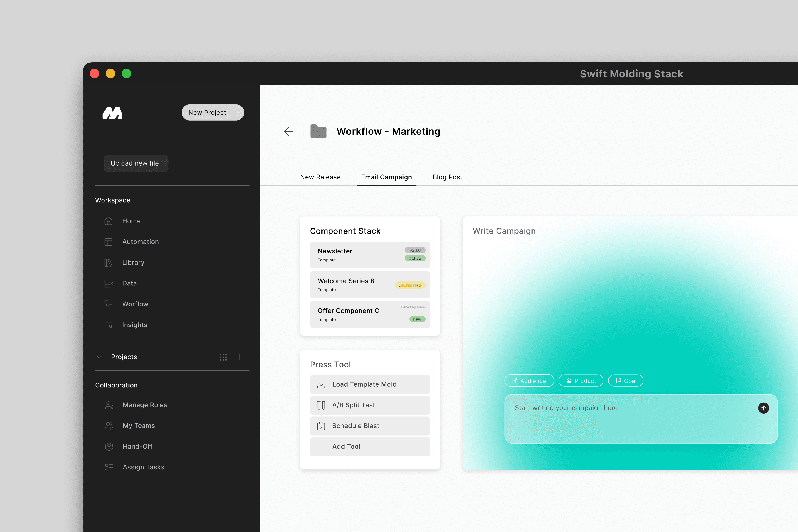Toggle the Product chip
This screenshot has height=532, width=798.
point(581,381)
